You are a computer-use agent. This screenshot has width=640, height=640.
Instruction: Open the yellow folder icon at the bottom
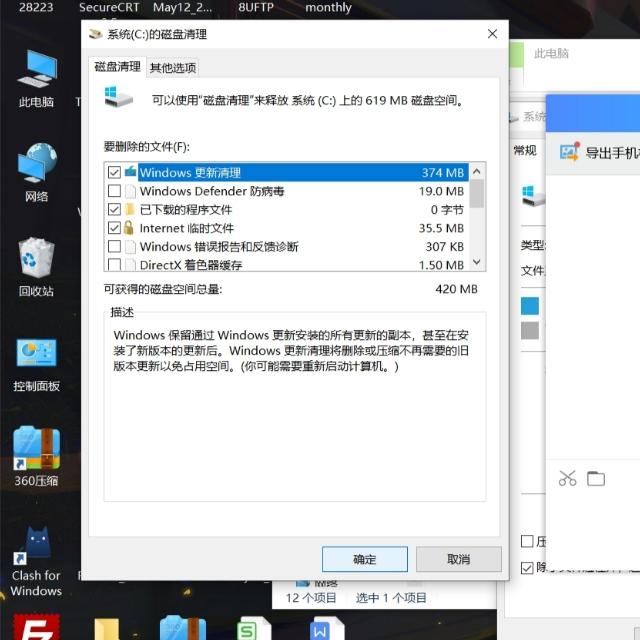pyautogui.click(x=107, y=629)
